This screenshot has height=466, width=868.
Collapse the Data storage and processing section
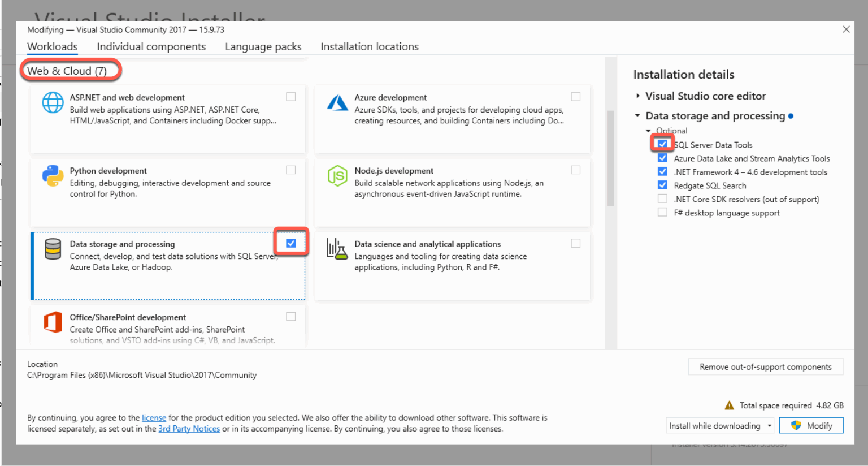[637, 116]
